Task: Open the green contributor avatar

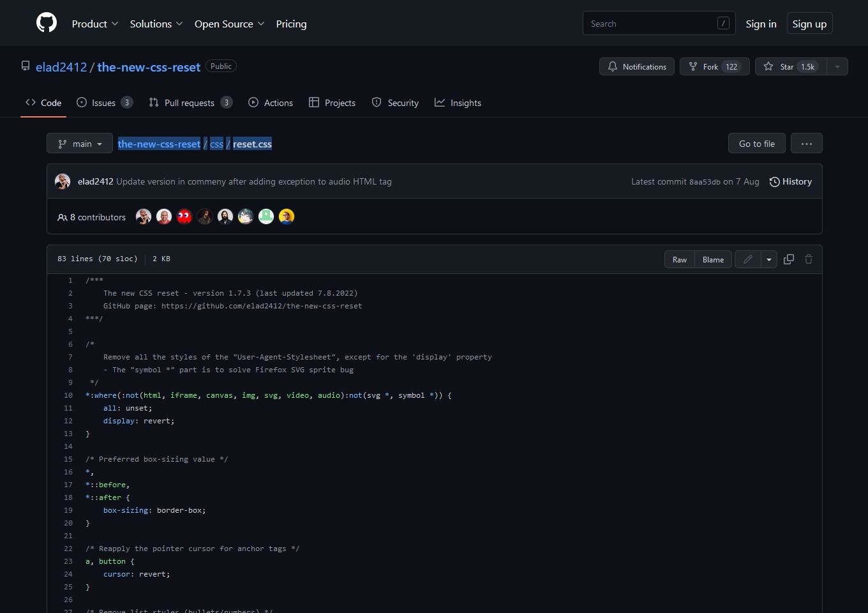Action: coord(266,216)
